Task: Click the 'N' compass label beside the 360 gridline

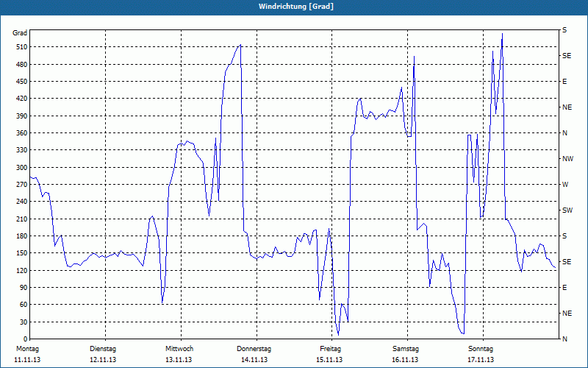Action: pos(564,133)
